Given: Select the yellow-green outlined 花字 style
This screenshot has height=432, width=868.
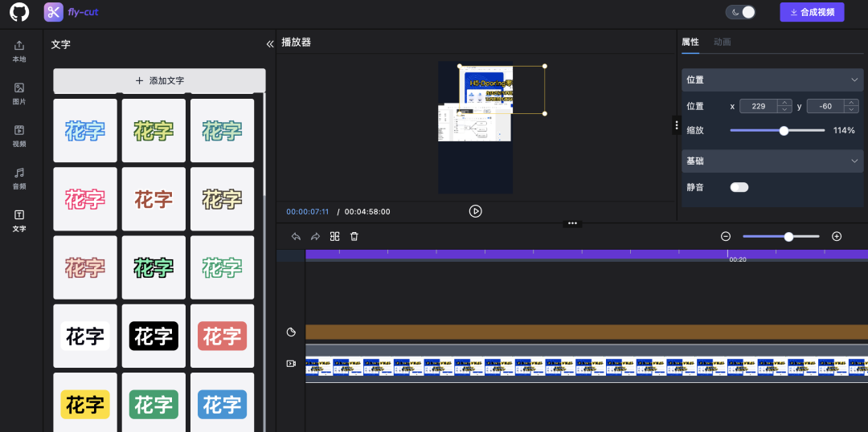Looking at the screenshot, I should point(154,131).
